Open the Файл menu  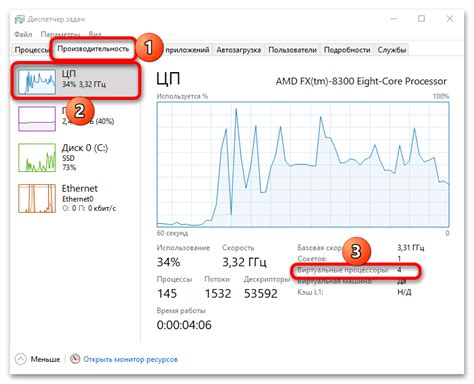(x=23, y=34)
